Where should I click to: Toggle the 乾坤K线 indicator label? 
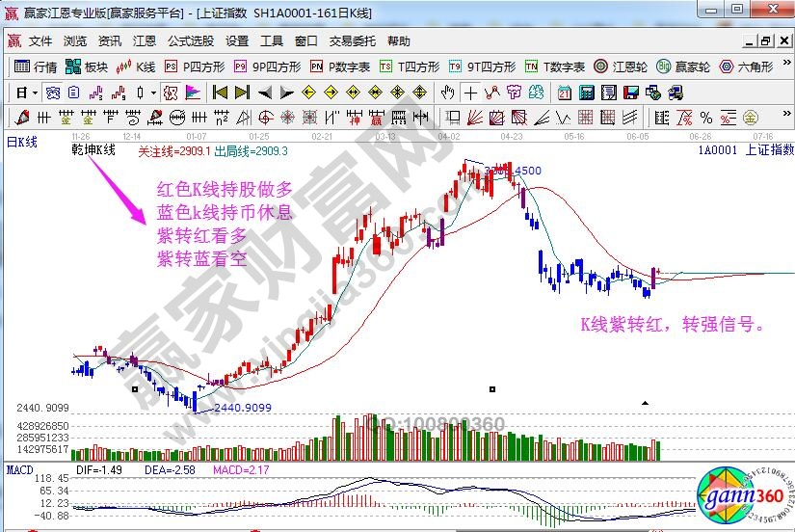pos(93,150)
